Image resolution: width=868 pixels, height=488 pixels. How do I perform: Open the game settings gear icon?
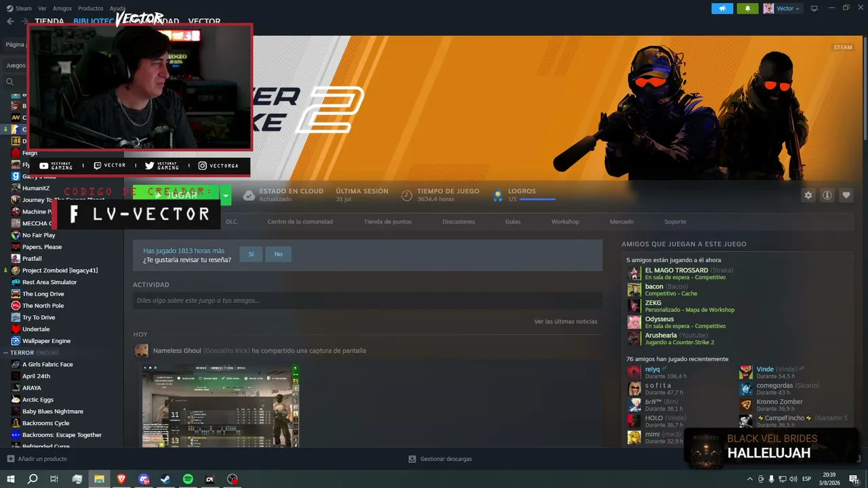808,195
